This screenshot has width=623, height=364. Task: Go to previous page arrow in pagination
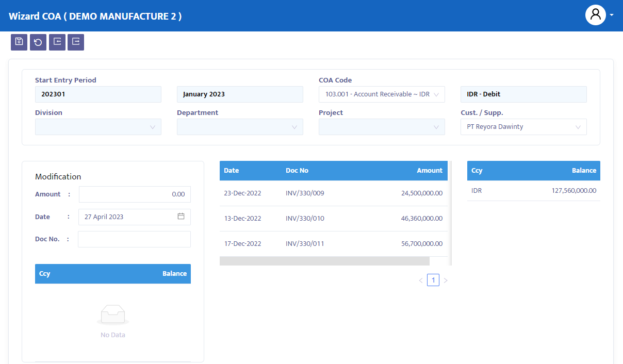tap(421, 280)
